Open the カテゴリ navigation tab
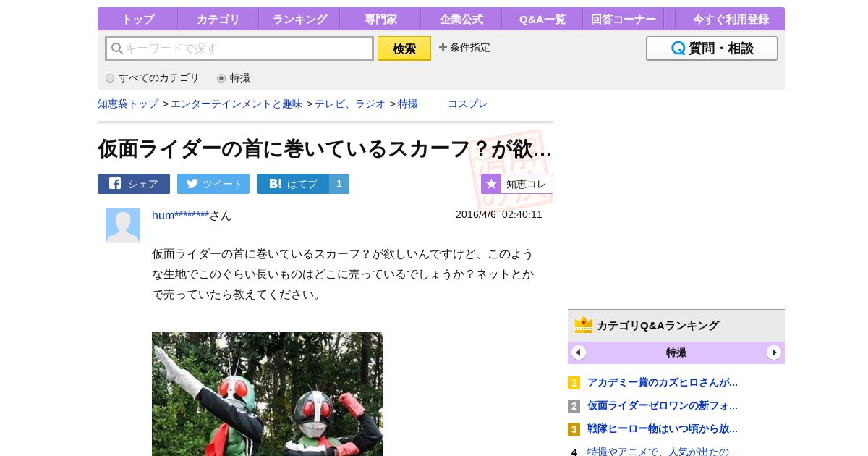 pyautogui.click(x=218, y=19)
